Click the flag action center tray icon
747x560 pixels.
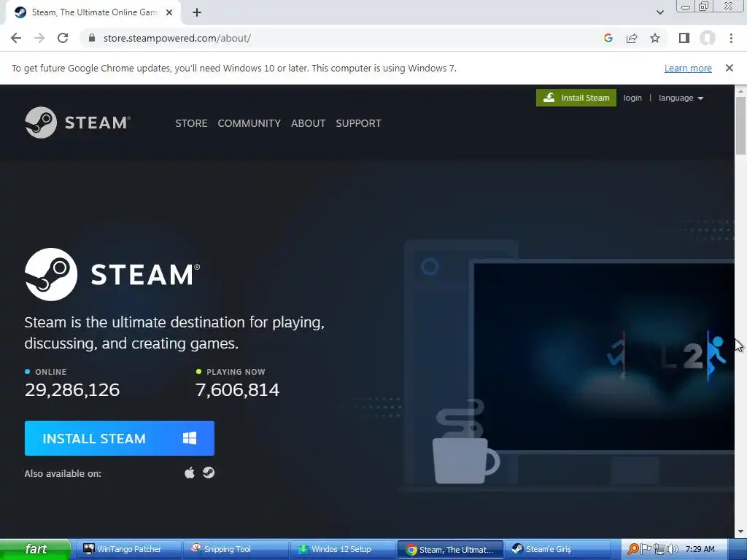tap(646, 549)
